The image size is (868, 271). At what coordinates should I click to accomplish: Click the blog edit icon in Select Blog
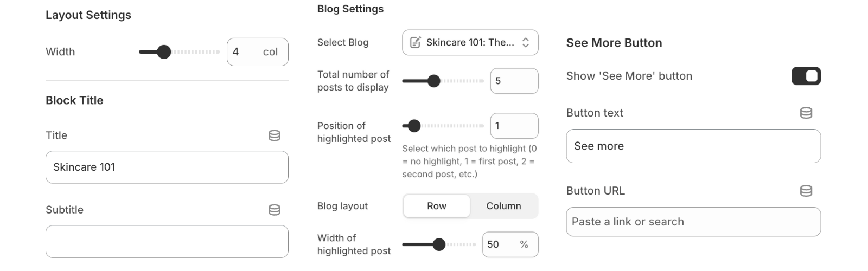[415, 42]
